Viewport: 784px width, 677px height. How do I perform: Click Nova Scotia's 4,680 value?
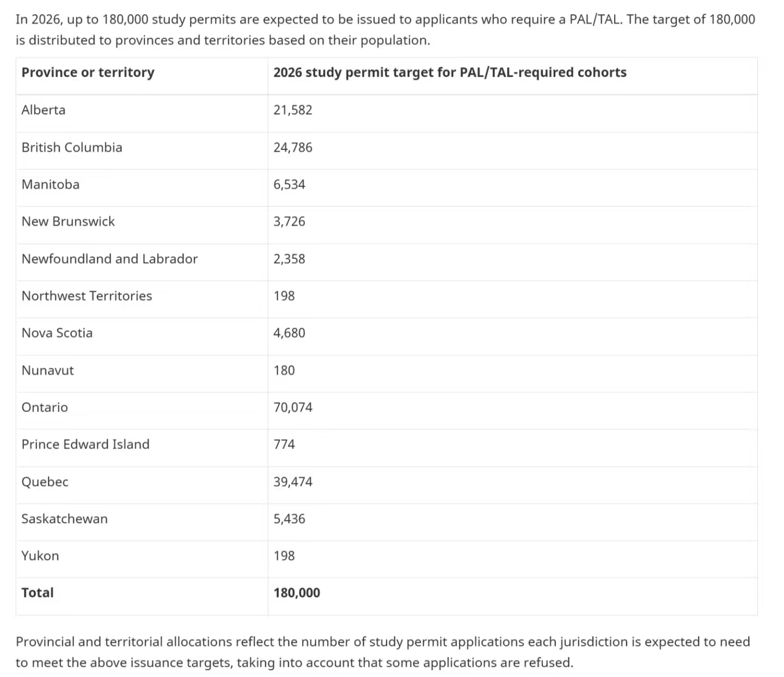289,333
